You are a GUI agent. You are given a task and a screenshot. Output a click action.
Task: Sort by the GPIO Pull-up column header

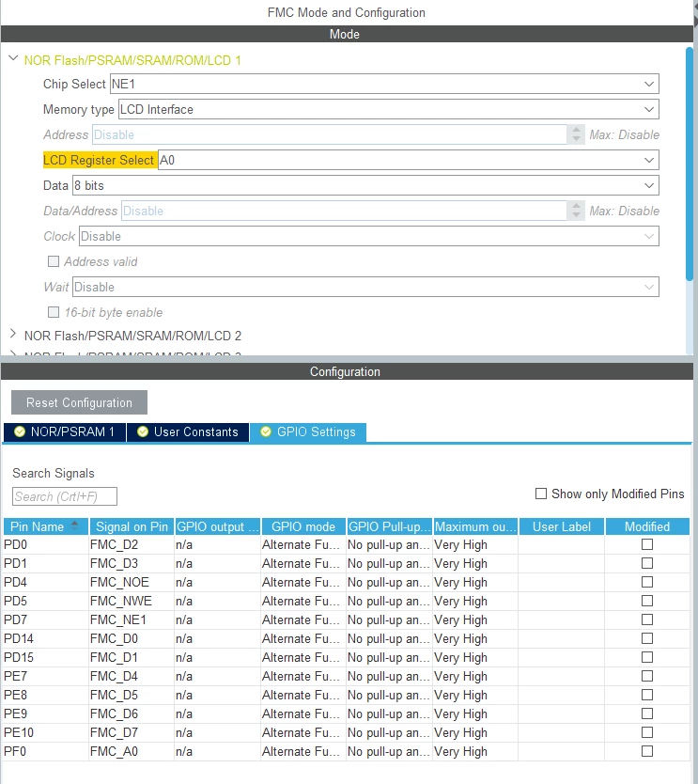[389, 526]
